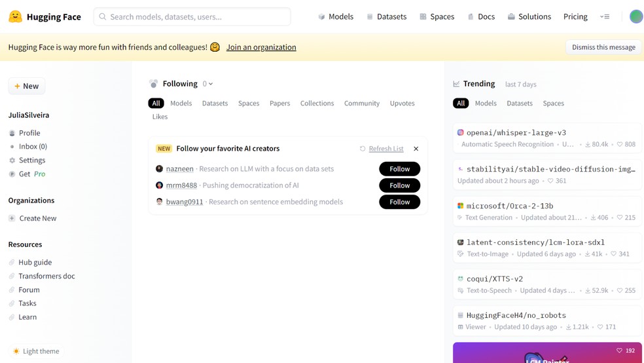Follow user nazneen
The width and height of the screenshot is (644, 363).
[x=399, y=169]
